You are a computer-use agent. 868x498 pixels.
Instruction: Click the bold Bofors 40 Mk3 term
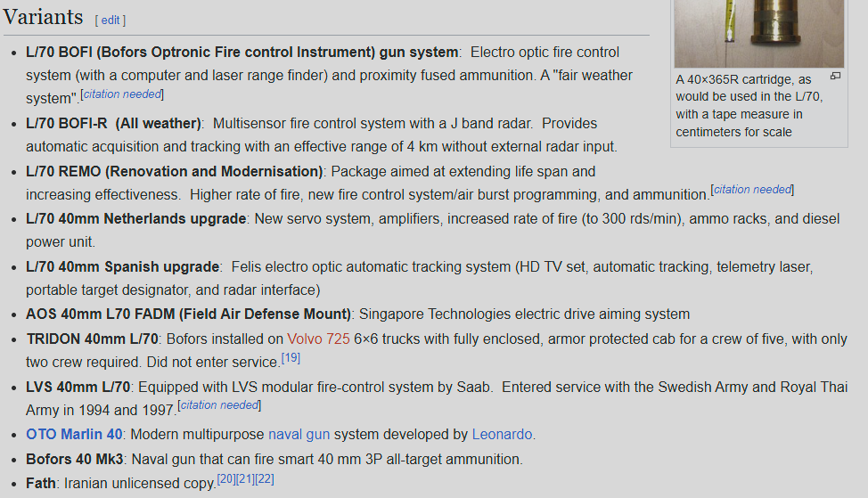coord(75,459)
